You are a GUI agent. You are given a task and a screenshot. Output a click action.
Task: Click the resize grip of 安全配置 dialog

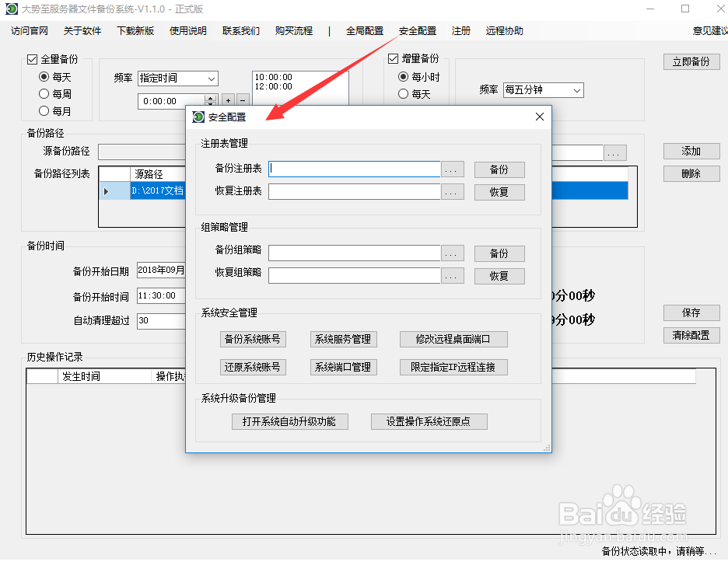point(547,448)
